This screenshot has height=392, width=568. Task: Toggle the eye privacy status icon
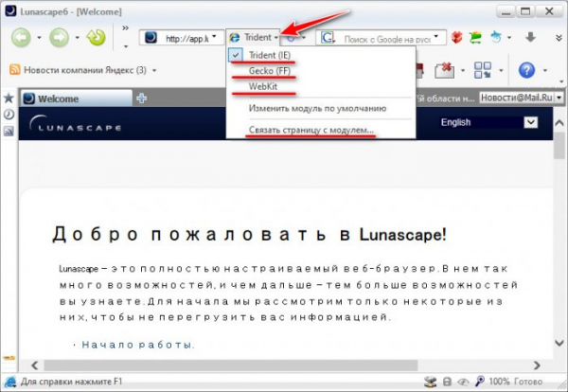[x=463, y=382]
